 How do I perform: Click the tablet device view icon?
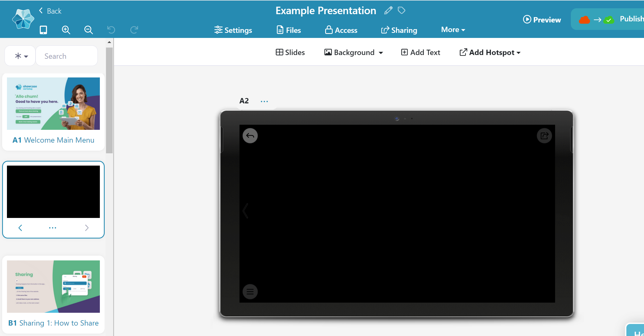(x=43, y=30)
